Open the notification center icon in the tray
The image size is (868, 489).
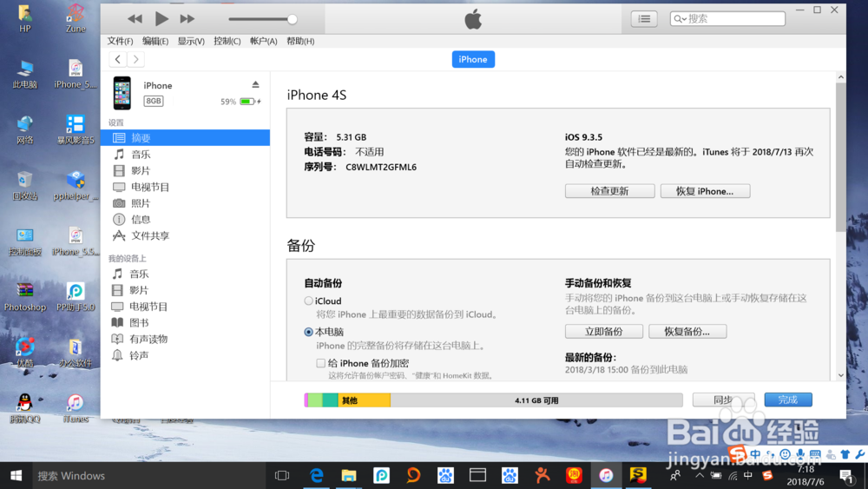coord(846,476)
